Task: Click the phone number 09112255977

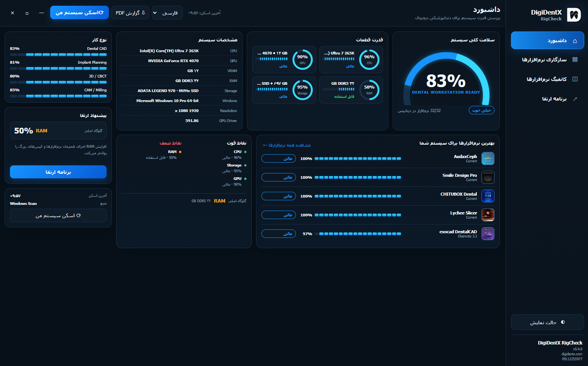Action: click(x=572, y=359)
